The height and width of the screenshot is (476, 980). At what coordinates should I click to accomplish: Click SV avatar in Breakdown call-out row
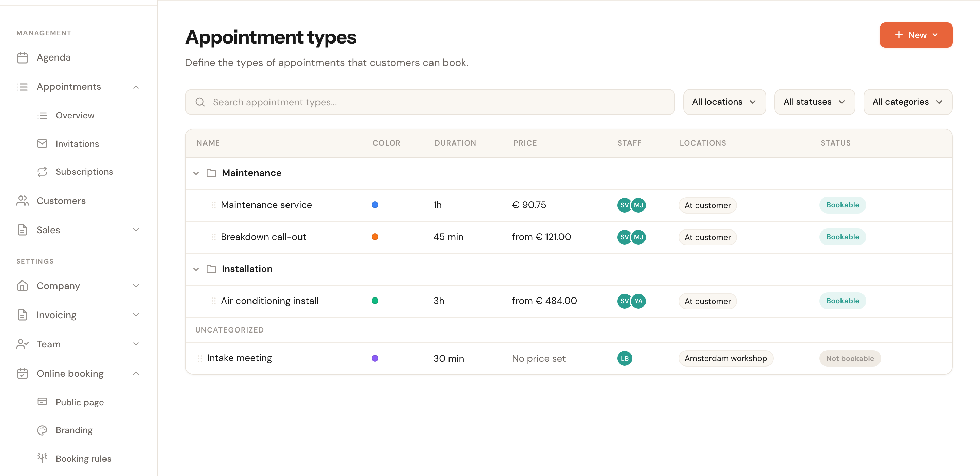(x=624, y=237)
